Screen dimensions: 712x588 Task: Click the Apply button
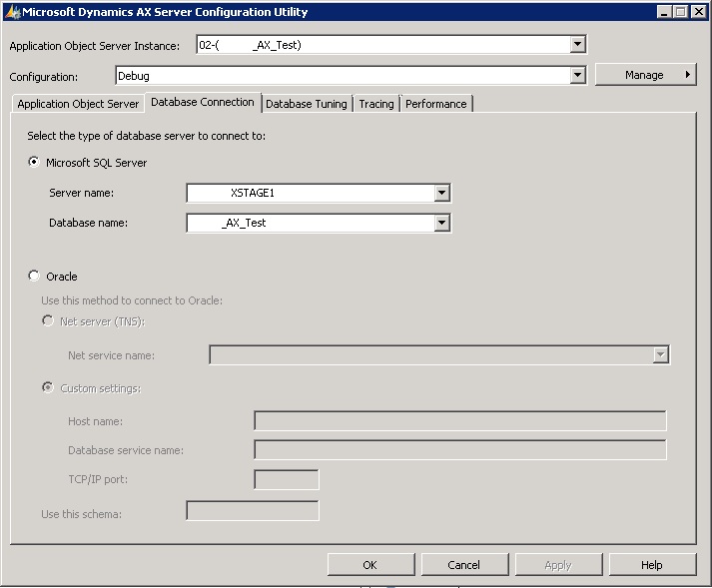(558, 565)
